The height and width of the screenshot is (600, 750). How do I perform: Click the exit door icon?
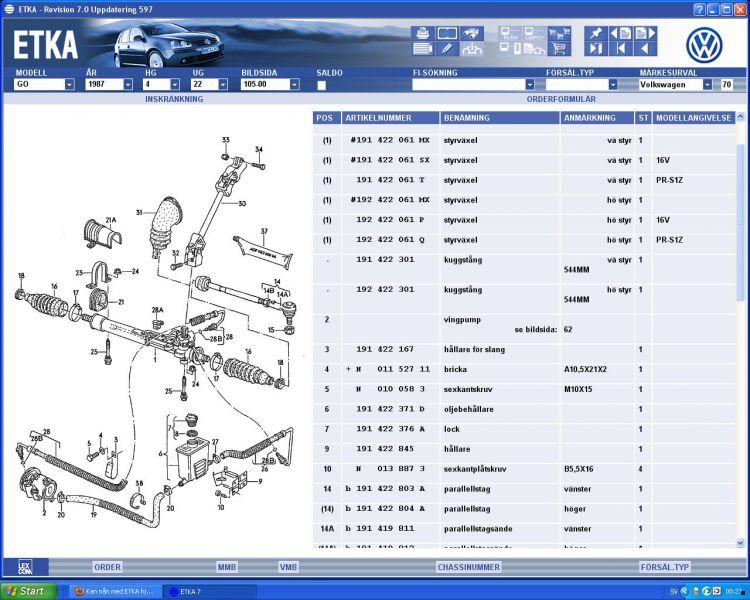[x=596, y=49]
